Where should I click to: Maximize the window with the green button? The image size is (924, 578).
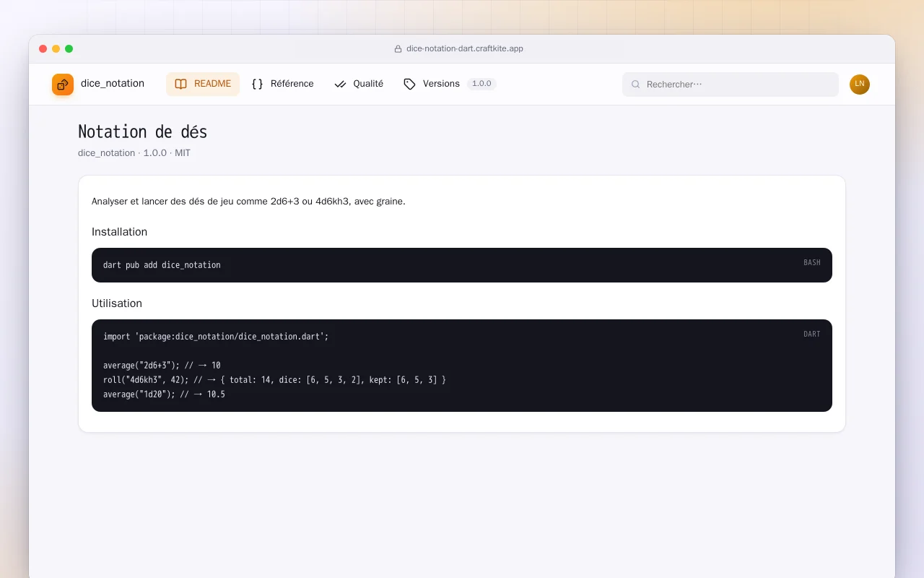[69, 49]
